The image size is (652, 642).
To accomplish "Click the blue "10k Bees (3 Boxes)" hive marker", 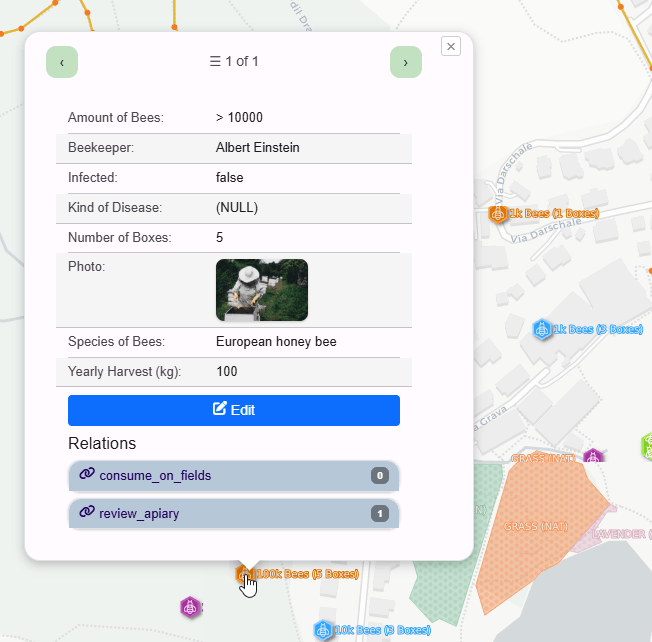I will (322, 630).
